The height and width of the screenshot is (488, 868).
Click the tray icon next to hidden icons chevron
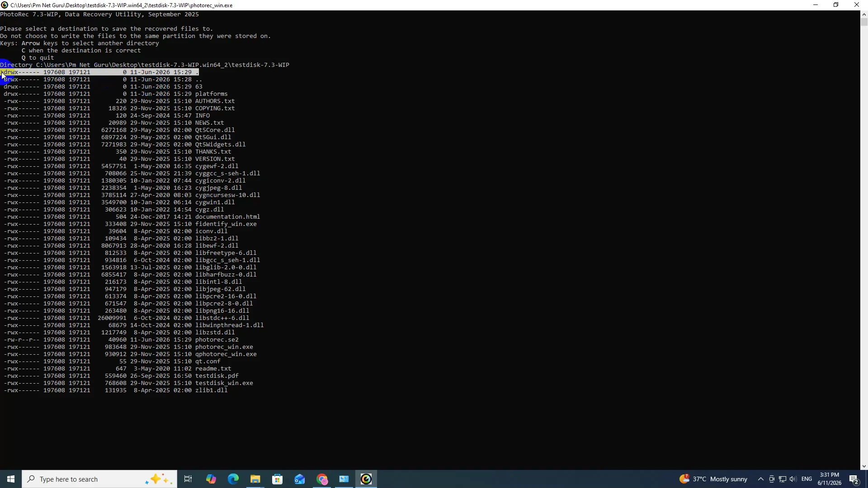[772, 479]
